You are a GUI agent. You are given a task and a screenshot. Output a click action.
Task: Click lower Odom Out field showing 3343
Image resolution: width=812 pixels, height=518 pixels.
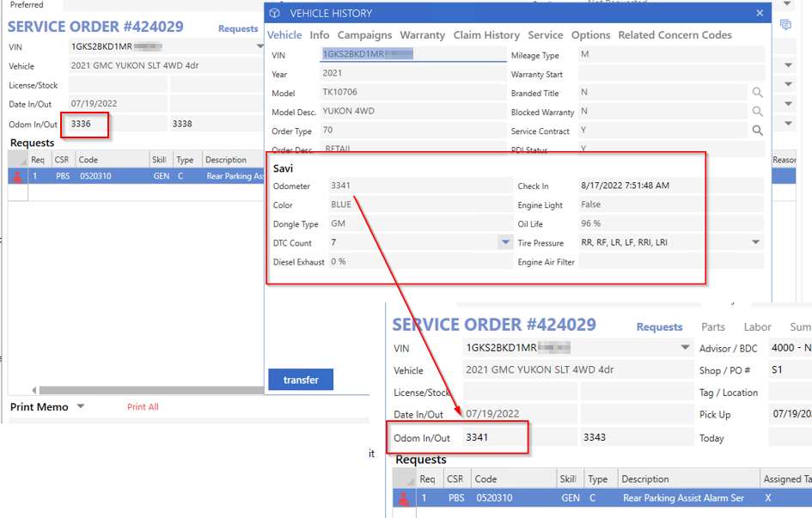636,438
